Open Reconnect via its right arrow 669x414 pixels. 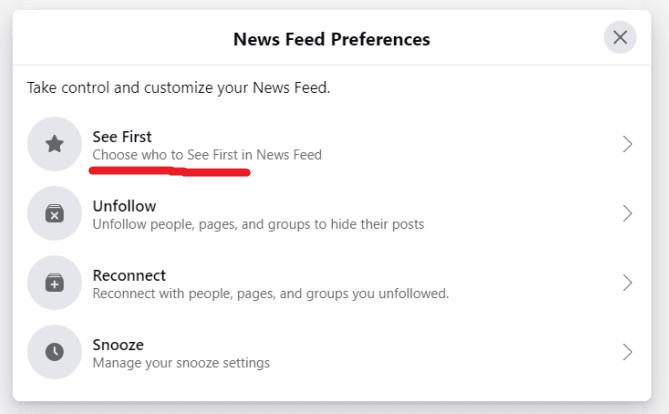(627, 283)
